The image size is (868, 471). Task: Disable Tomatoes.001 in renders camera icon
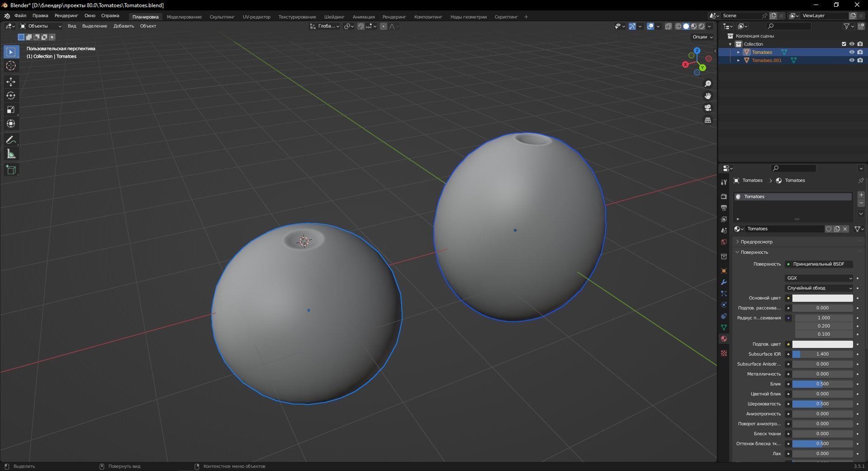(x=860, y=60)
